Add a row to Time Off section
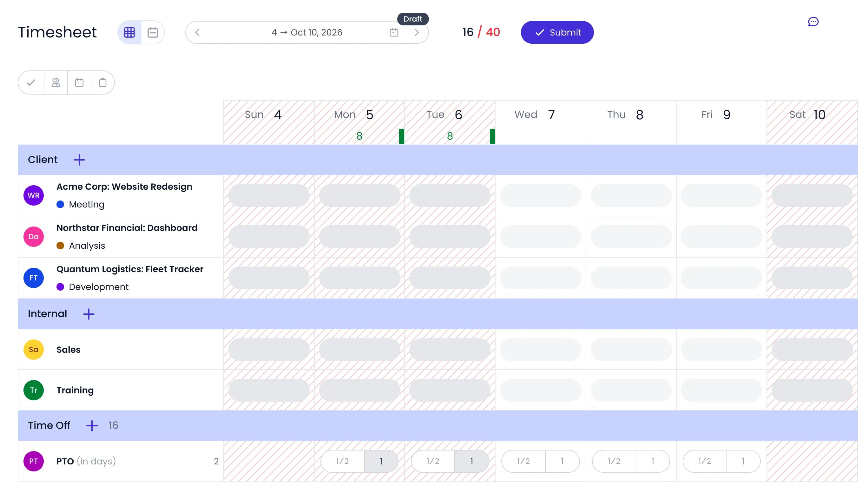The width and height of the screenshot is (868, 493). click(x=92, y=426)
